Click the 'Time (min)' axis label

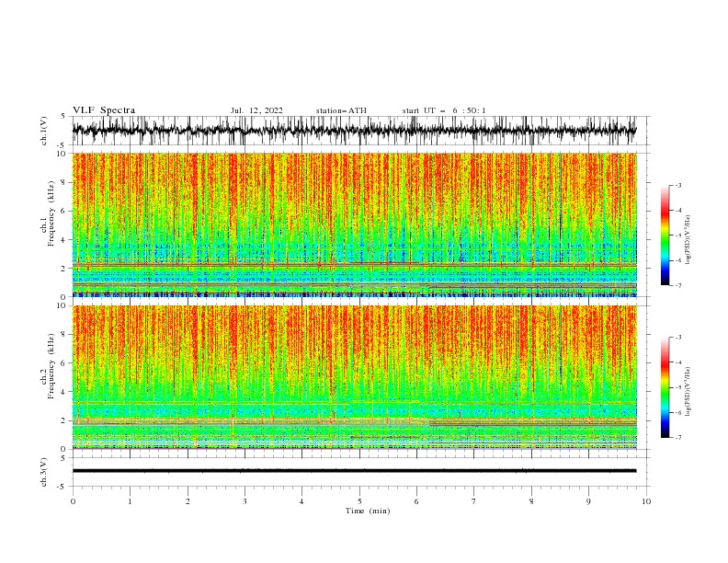coord(368,511)
